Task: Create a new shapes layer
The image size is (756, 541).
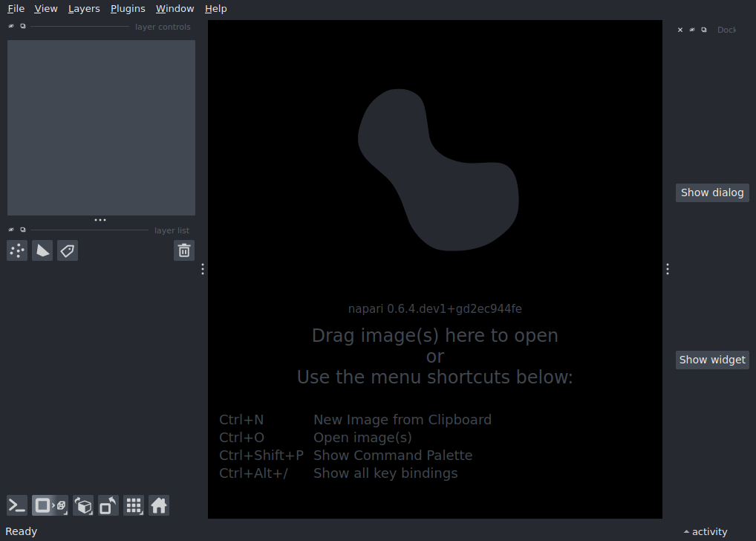Action: (x=42, y=251)
